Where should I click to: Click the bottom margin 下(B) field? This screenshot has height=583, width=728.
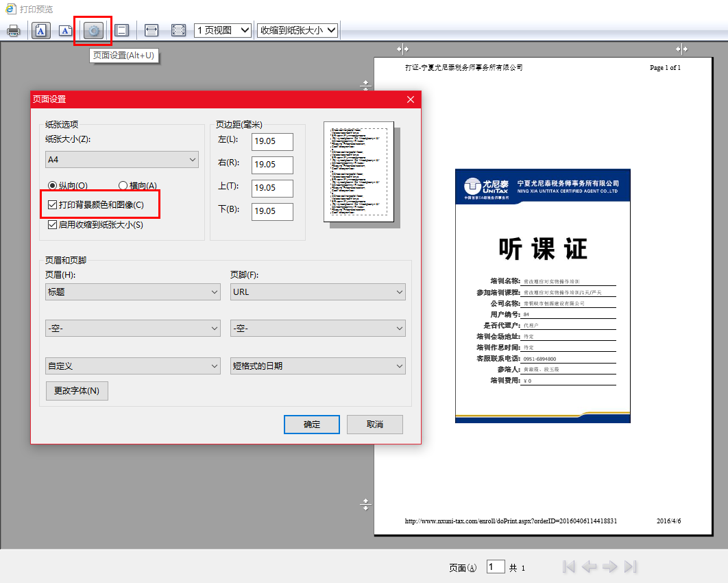(x=273, y=211)
